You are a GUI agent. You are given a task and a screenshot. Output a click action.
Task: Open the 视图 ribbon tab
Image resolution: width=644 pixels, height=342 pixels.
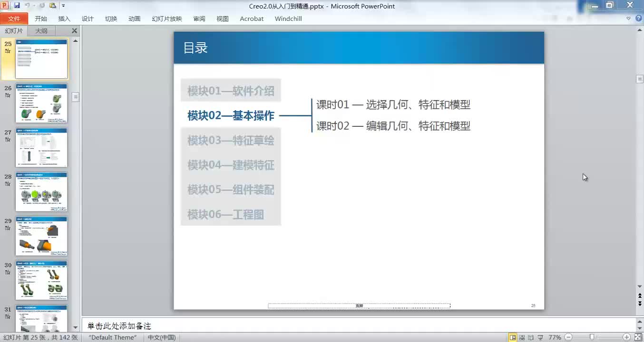[x=223, y=19]
